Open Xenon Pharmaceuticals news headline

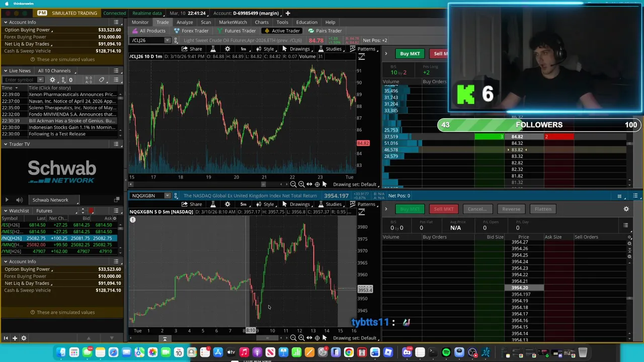[x=72, y=95]
